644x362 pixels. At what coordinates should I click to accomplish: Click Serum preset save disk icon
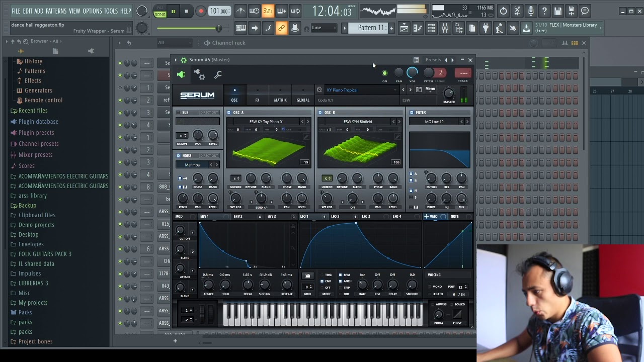pos(319,90)
